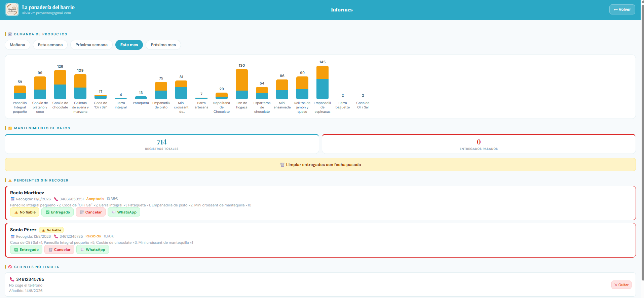Click the Recibido status on Sonia's order
The width and height of the screenshot is (644, 298).
[93, 236]
